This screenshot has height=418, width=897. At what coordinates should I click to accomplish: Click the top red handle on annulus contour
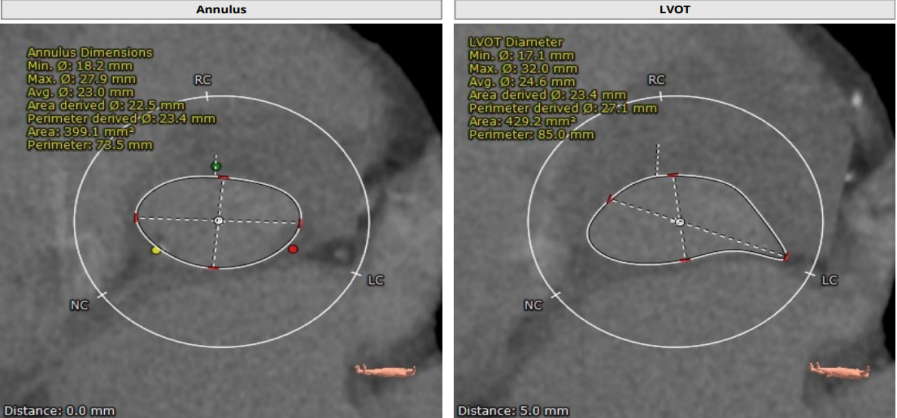223,177
